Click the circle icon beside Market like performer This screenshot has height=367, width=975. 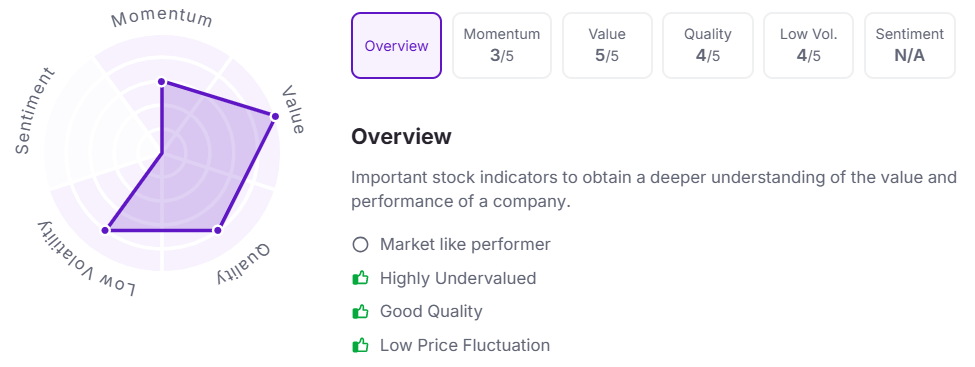(360, 244)
